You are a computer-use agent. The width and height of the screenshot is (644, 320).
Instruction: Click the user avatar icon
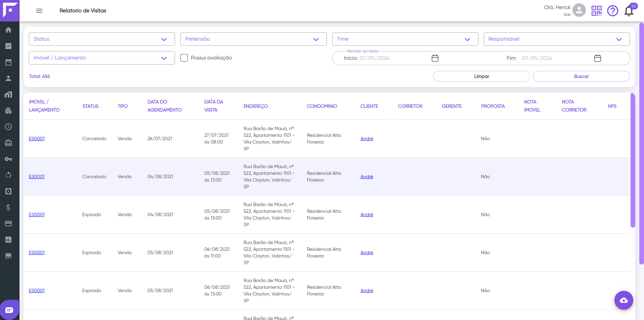point(579,10)
